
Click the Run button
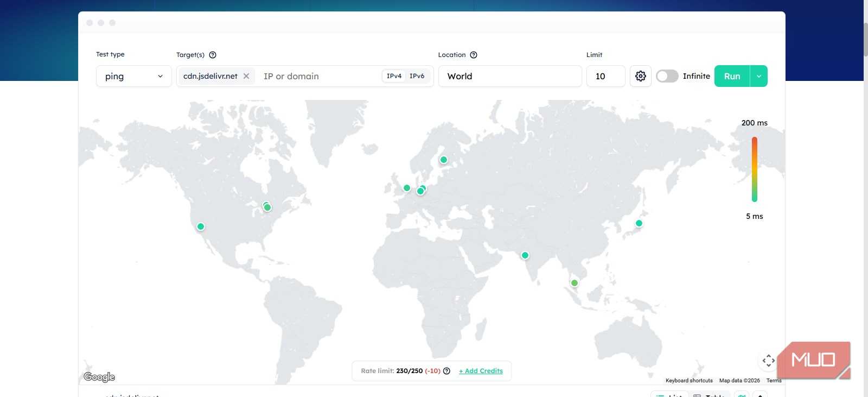732,76
